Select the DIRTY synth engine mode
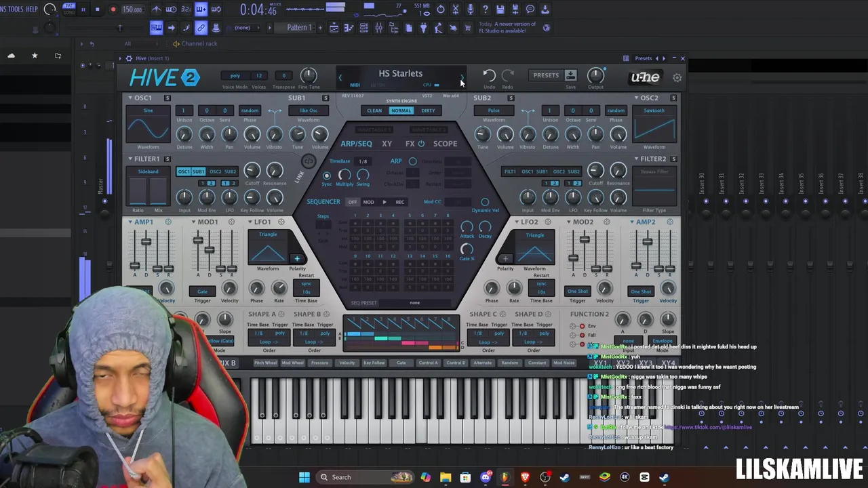This screenshot has width=868, height=488. tap(428, 110)
